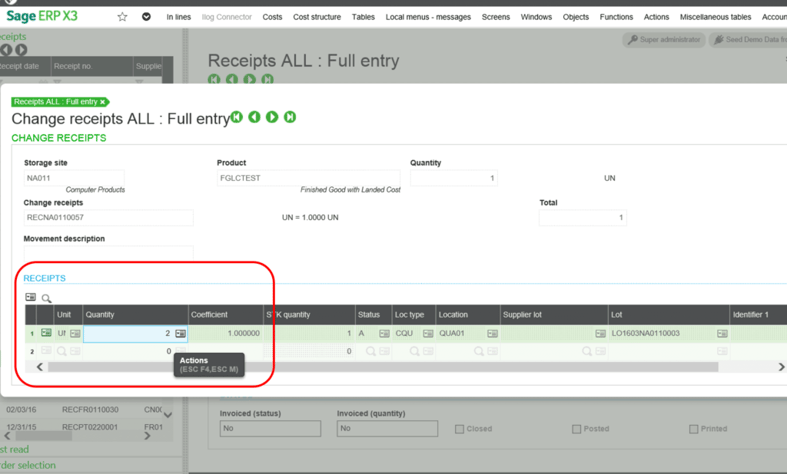Click the favorites star icon
Screen dimensions: 787x474
click(122, 17)
